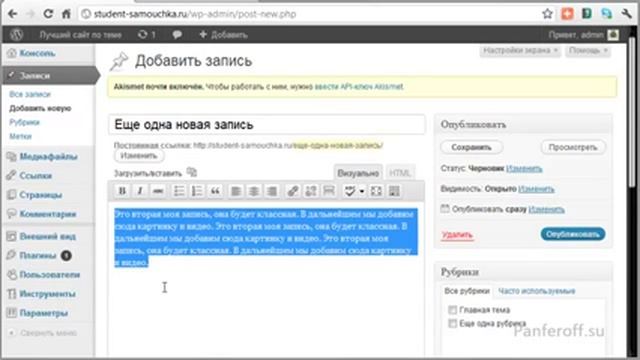Align text center in editor
640x360 pixels.
253,191
